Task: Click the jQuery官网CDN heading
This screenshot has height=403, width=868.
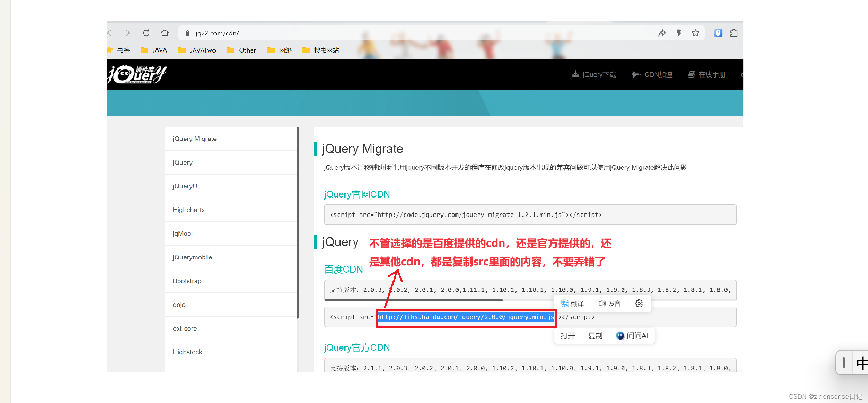Action: click(x=357, y=194)
